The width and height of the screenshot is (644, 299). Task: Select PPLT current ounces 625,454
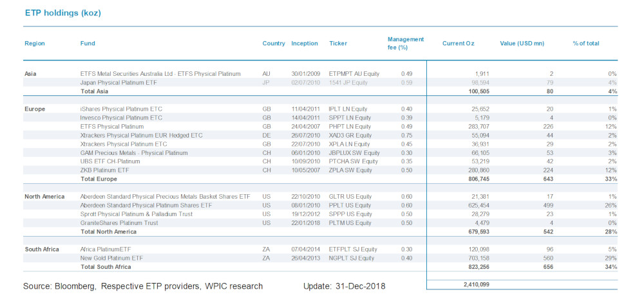(x=478, y=206)
